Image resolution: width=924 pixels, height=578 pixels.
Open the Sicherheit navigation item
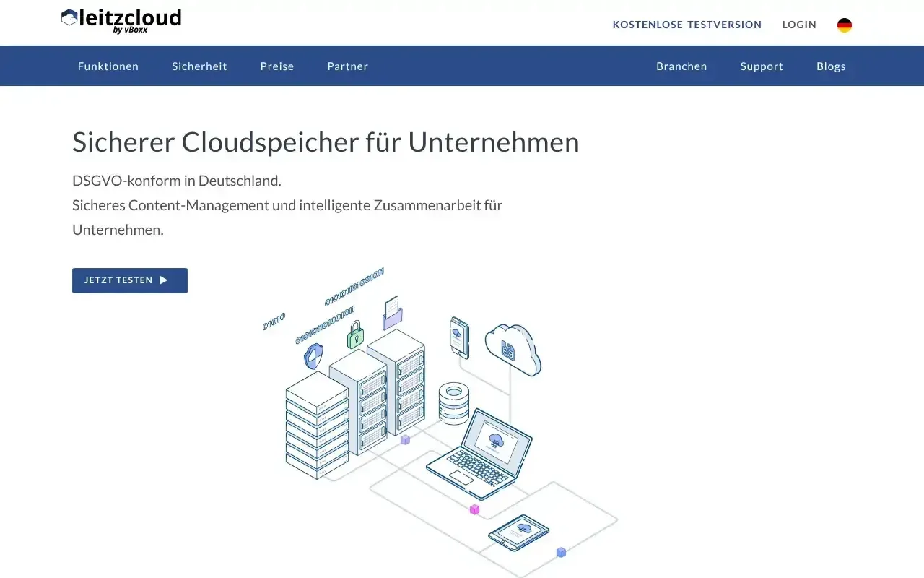pos(199,66)
